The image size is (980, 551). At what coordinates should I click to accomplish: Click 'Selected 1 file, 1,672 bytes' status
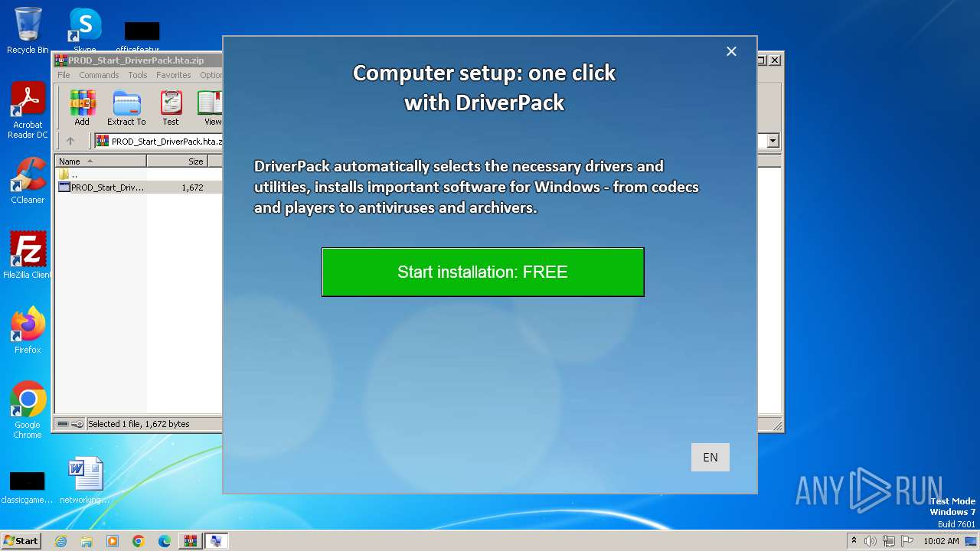click(139, 424)
